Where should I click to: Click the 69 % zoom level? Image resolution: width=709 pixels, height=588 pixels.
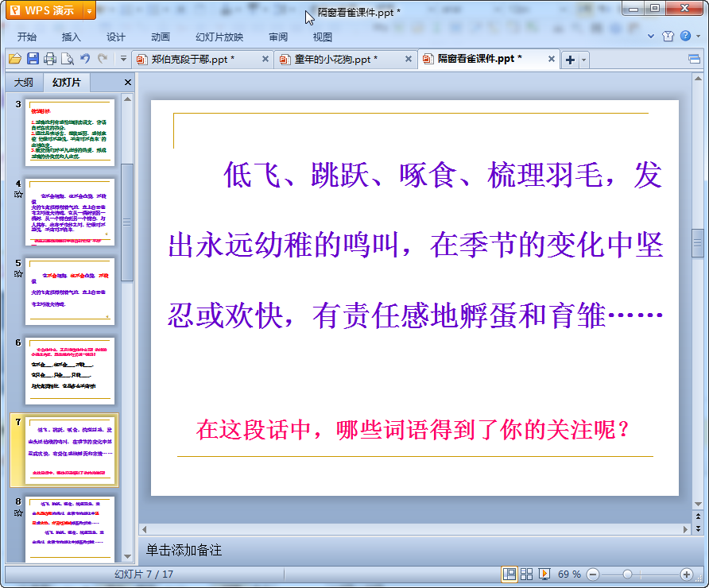[569, 574]
